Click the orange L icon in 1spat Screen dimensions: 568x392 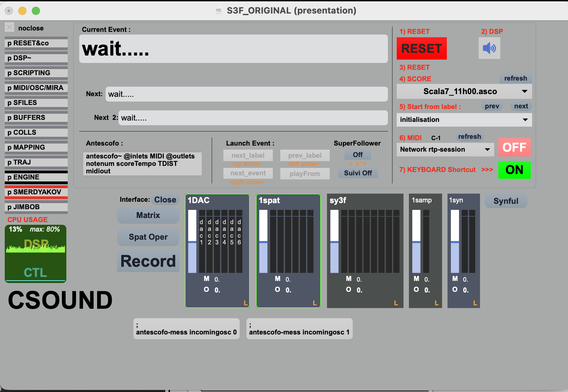(315, 303)
